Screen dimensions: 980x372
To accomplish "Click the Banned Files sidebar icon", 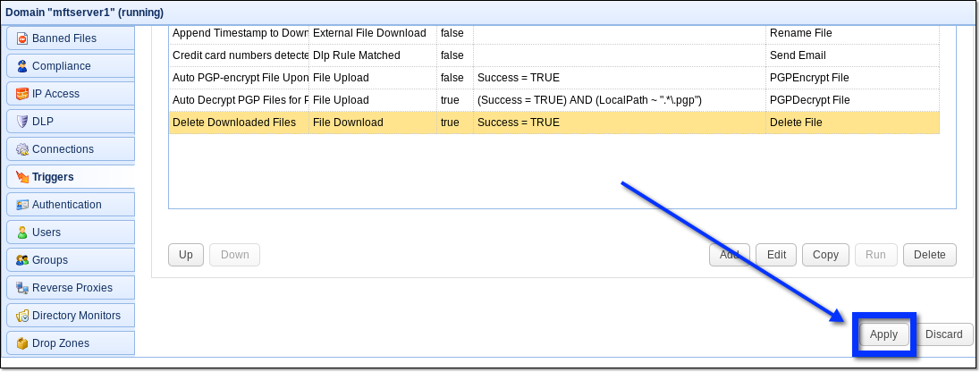I will 22,38.
